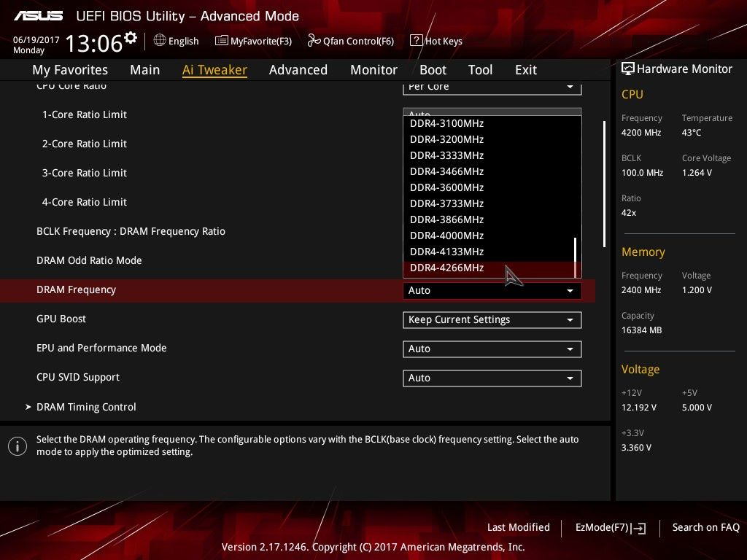Click the 06/19/2017 date text

tap(36, 40)
